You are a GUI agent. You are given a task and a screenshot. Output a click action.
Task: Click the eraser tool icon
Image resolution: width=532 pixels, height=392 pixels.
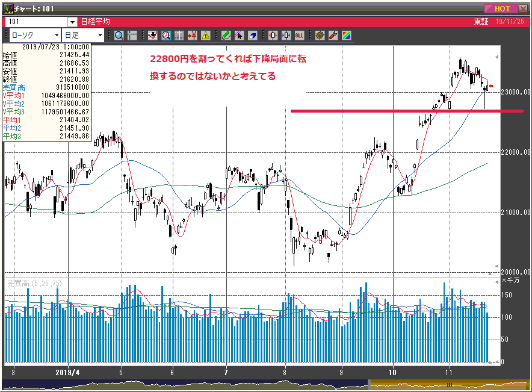pyautogui.click(x=252, y=35)
